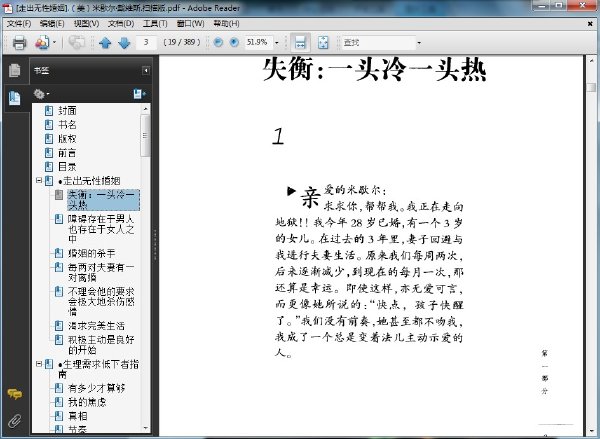The width and height of the screenshot is (600, 439).
Task: Expand current bookmark icon in panel
Action: 139,93
